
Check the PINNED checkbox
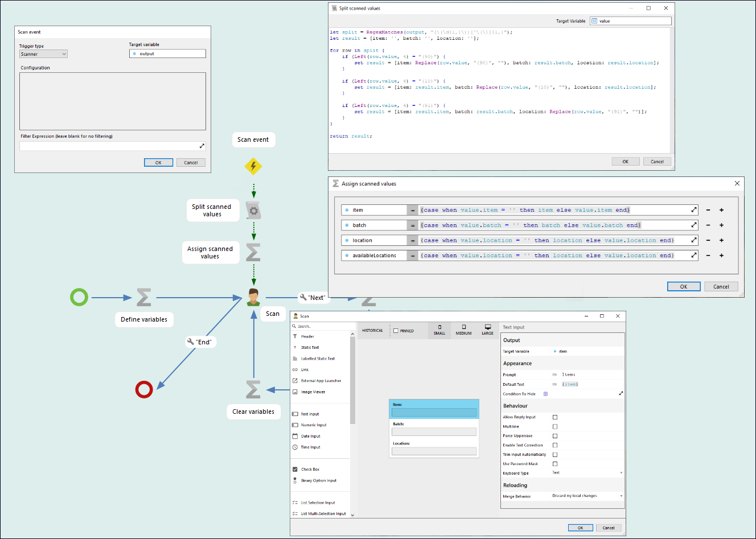[x=396, y=331]
